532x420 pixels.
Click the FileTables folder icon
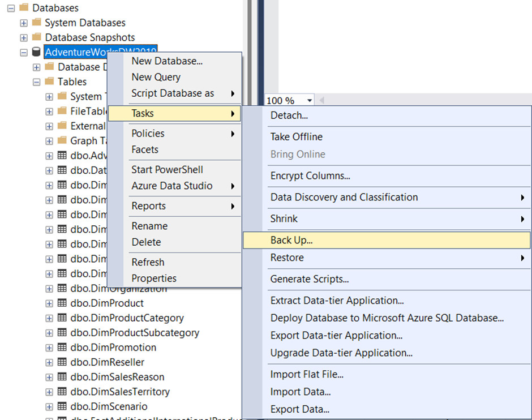61,111
